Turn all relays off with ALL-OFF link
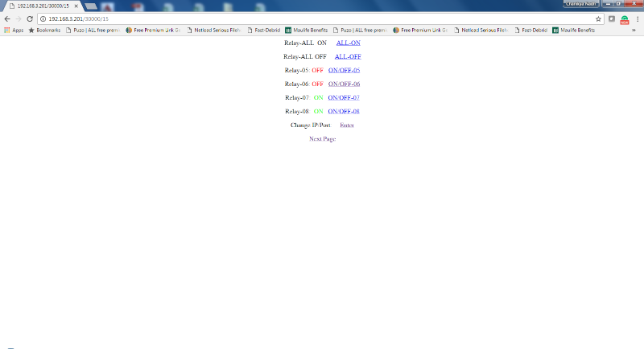 point(348,56)
